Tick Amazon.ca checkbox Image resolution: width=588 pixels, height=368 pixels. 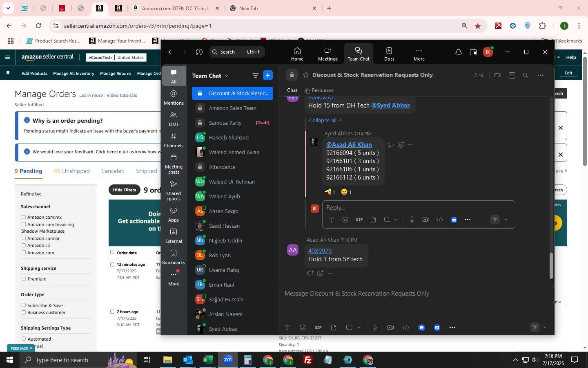24,245
